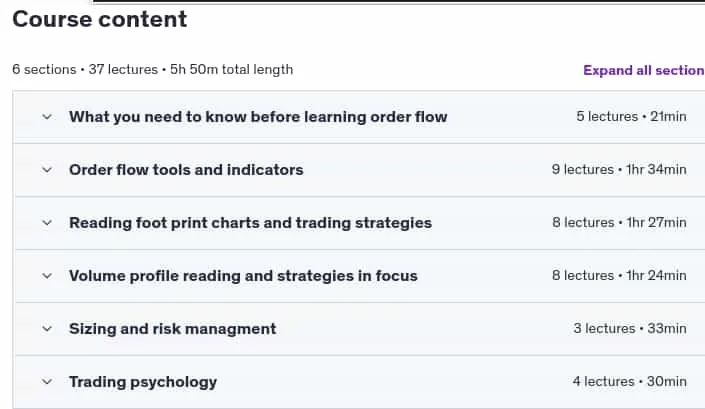Open 'Reading foot print charts and trading strategies' title
The image size is (705, 409).
coord(250,223)
